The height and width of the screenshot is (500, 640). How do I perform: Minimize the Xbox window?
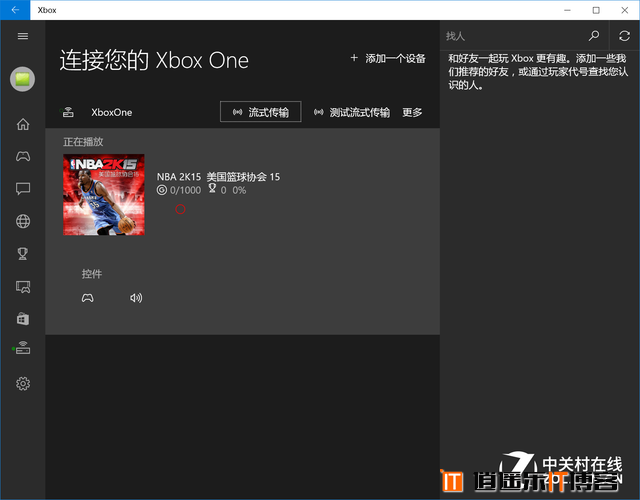567,10
